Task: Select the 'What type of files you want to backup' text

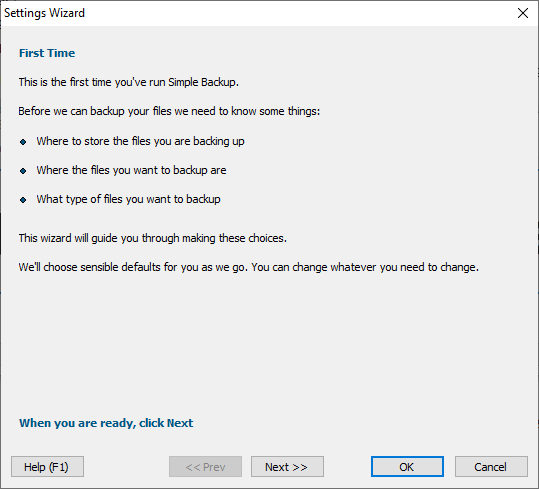Action: pyautogui.click(x=128, y=199)
